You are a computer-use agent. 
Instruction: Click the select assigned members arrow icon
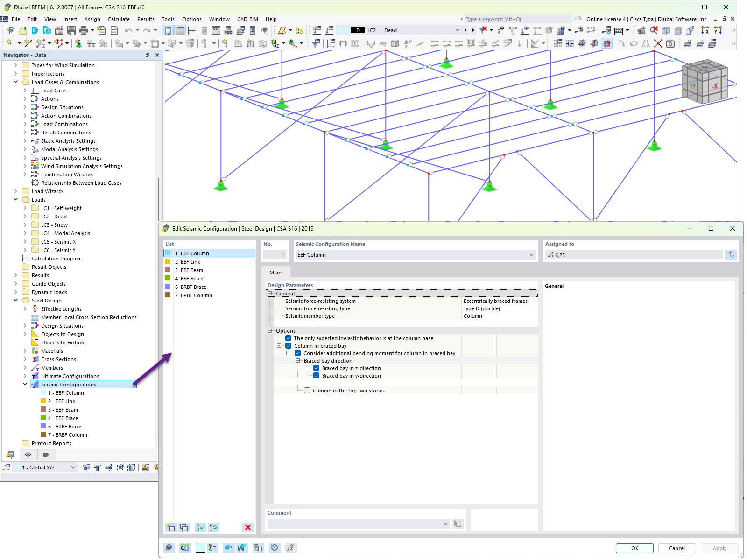tap(731, 254)
